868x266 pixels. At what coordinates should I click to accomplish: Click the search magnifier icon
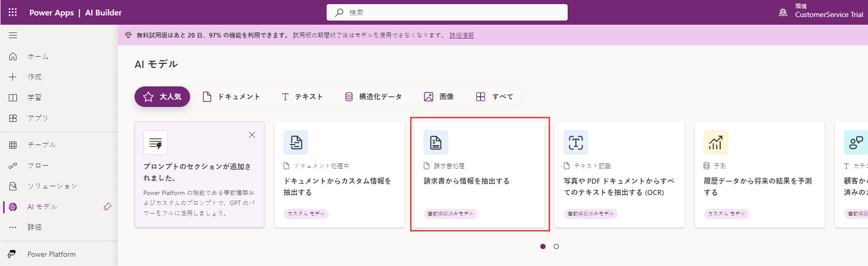click(339, 12)
